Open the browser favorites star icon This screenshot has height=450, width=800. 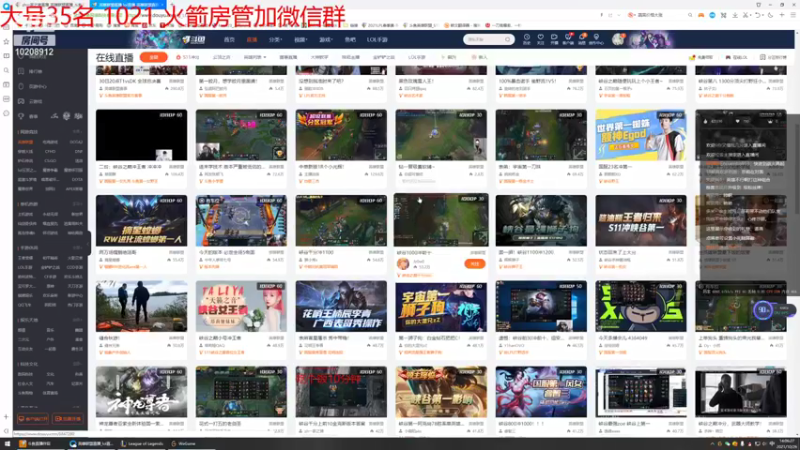[6, 41]
